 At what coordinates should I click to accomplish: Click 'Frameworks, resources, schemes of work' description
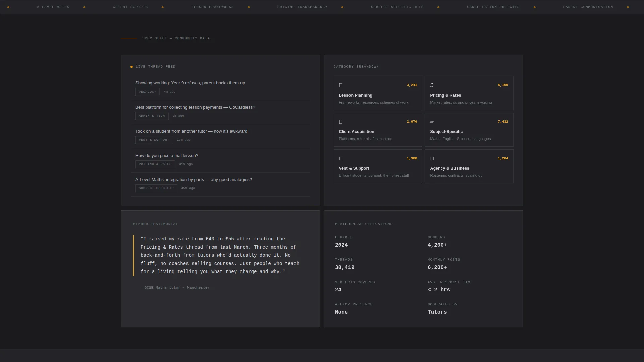click(373, 103)
